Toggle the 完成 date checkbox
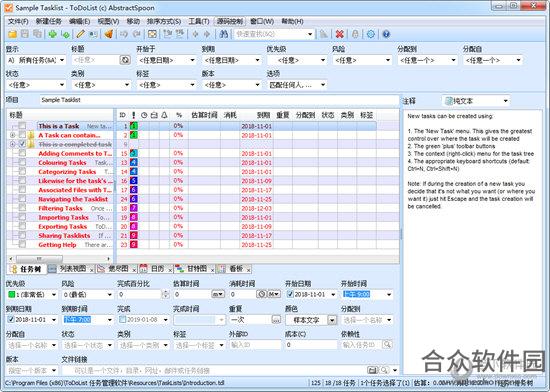 click(122, 319)
